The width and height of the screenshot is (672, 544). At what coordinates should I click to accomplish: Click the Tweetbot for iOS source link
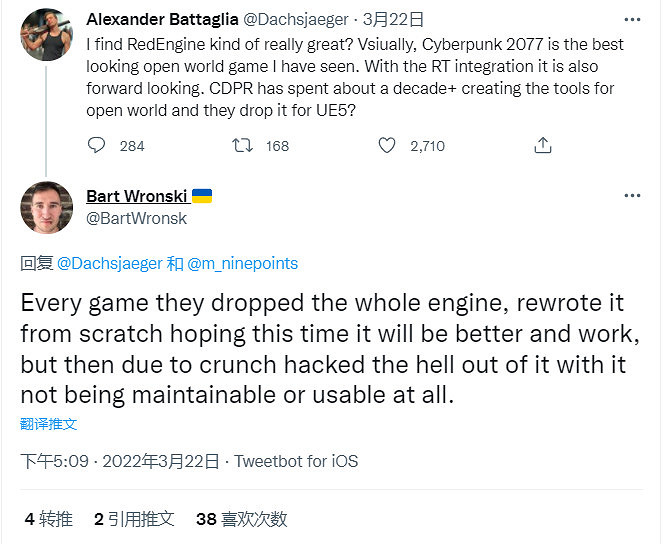296,461
